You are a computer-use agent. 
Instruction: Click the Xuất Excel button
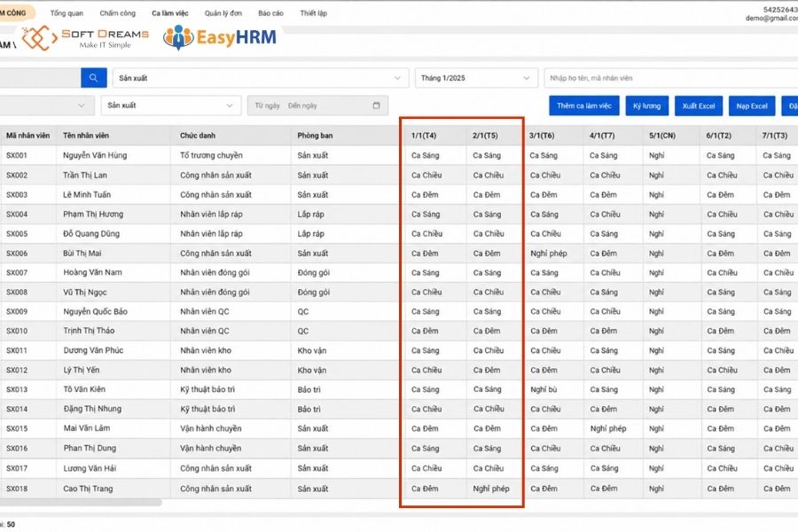tap(699, 106)
